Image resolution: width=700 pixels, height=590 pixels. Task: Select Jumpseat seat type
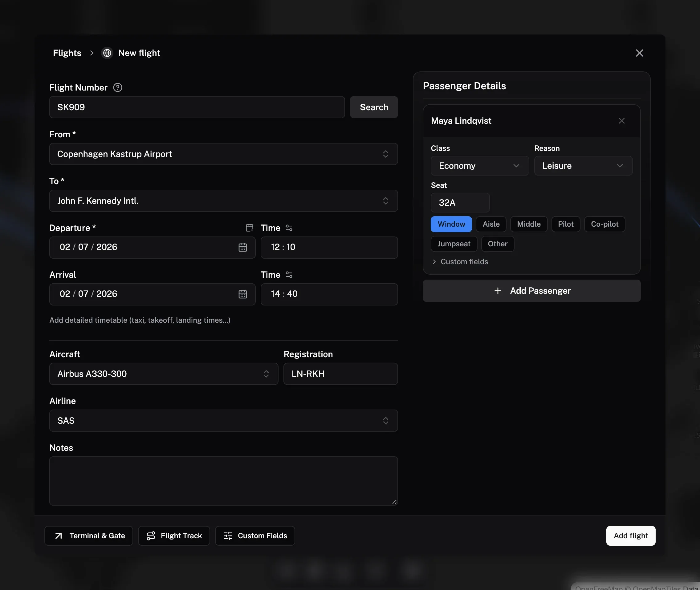coord(454,244)
